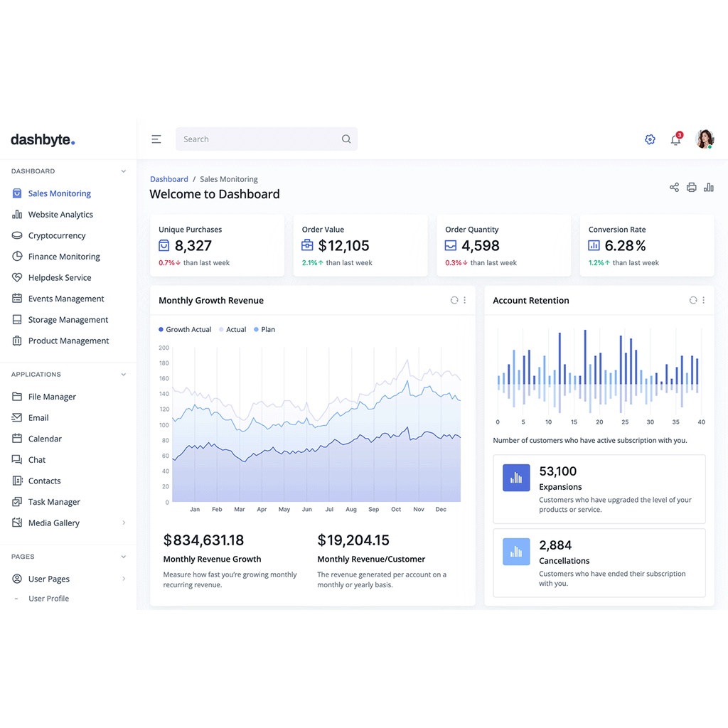Open Account Retention more options menu

click(703, 301)
